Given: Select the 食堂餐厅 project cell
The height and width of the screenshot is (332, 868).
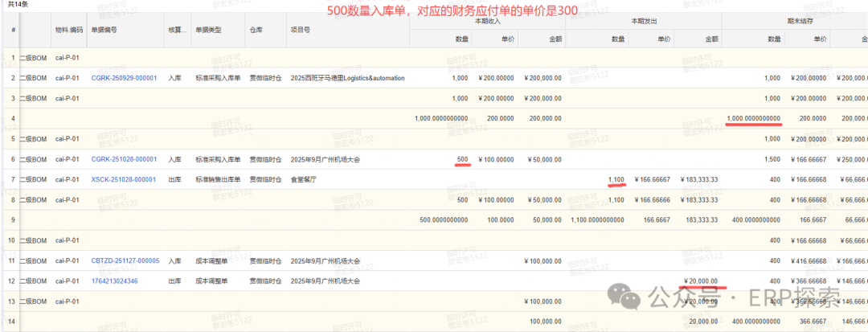Looking at the screenshot, I should pyautogui.click(x=304, y=180).
